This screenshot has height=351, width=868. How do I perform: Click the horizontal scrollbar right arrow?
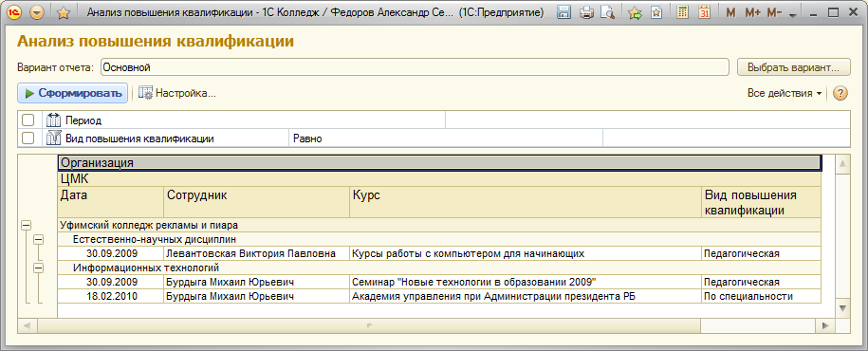(x=824, y=325)
